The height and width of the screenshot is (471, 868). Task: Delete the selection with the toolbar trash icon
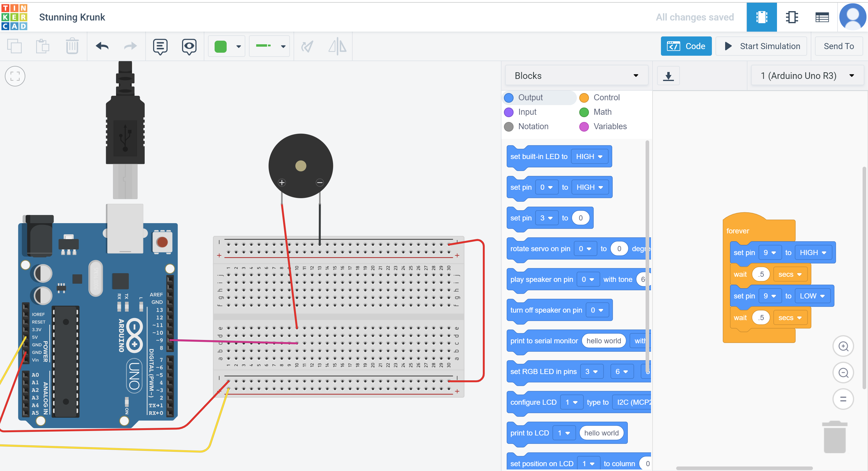(72, 46)
